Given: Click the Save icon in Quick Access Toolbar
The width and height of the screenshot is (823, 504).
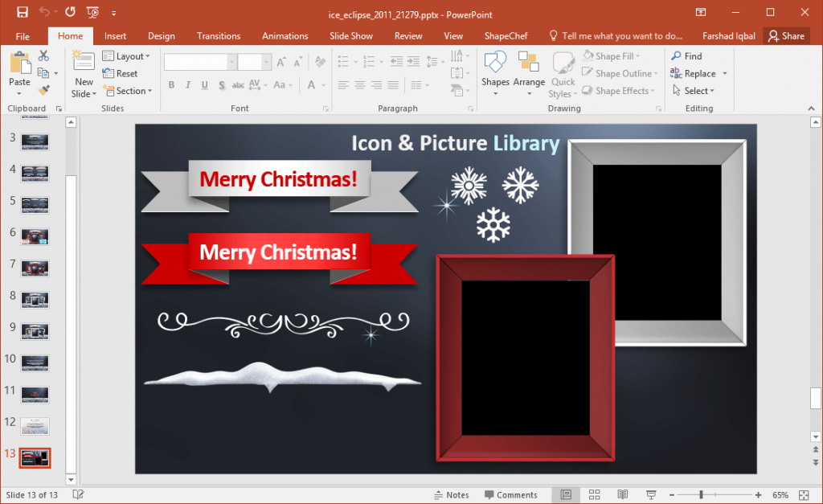Looking at the screenshot, I should [22, 13].
